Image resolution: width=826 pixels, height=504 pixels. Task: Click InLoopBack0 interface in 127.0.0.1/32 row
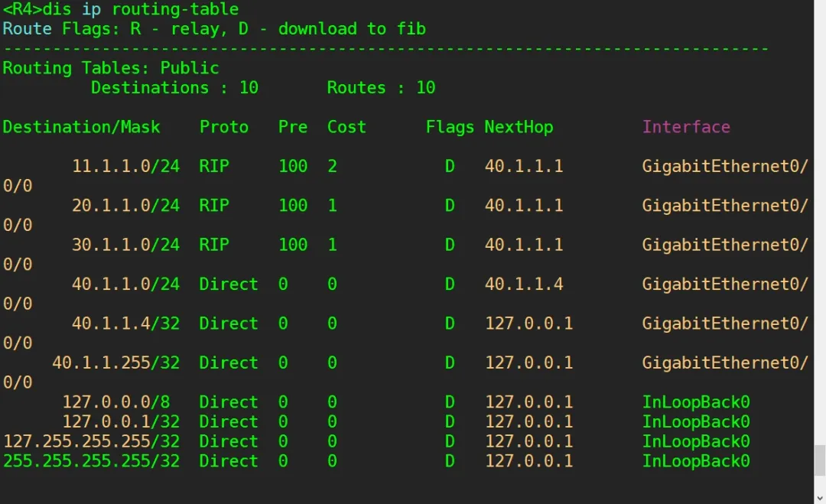coord(696,422)
